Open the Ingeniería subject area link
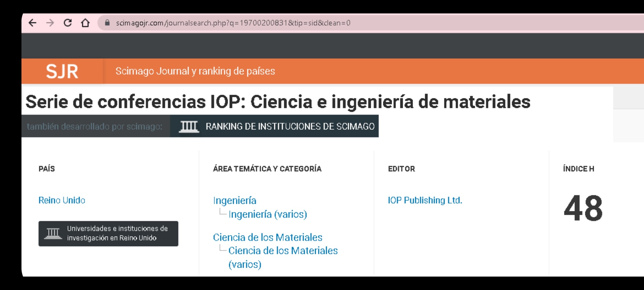644x290 pixels. click(235, 201)
